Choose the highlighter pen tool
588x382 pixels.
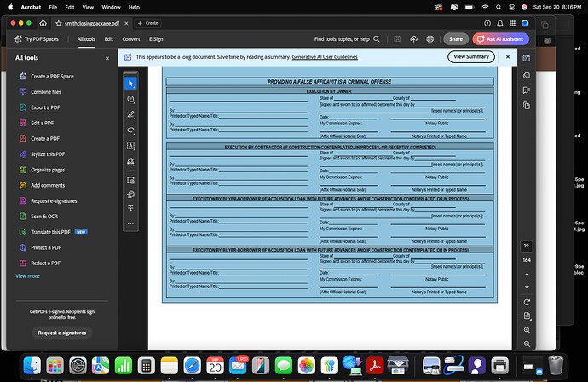130,114
